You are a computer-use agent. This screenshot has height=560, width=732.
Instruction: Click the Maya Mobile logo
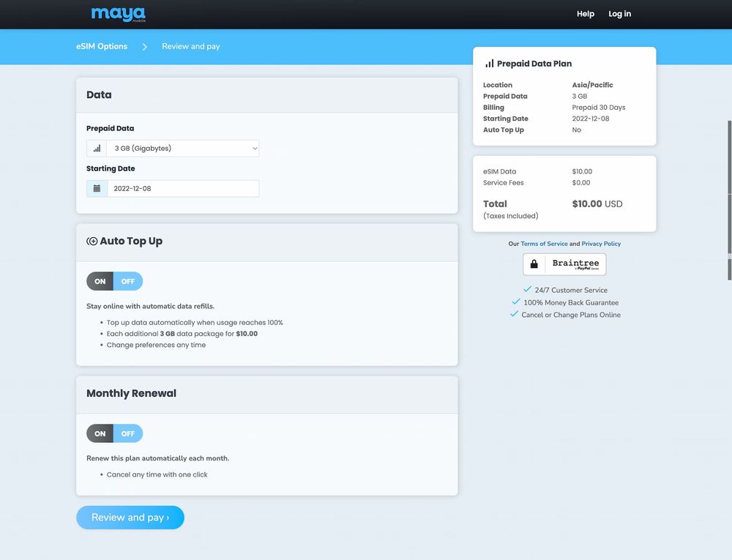tap(118, 14)
